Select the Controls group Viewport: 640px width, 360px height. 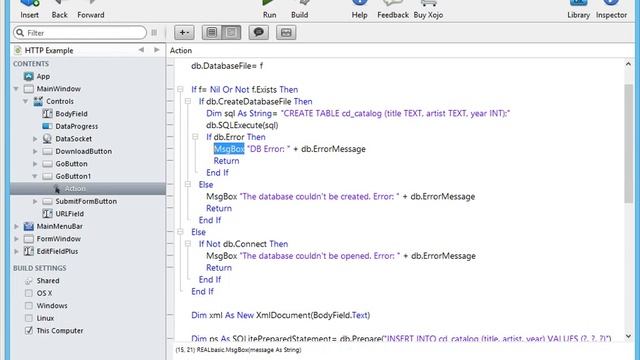click(x=60, y=101)
